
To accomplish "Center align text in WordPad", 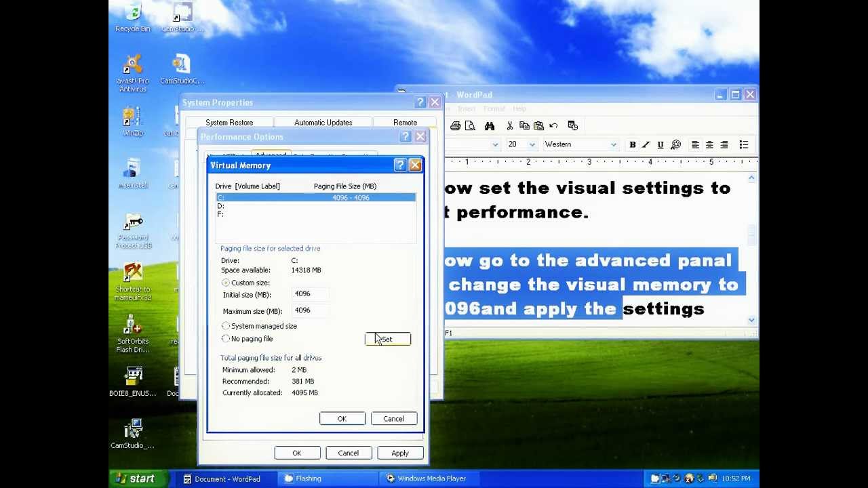I will coord(709,144).
